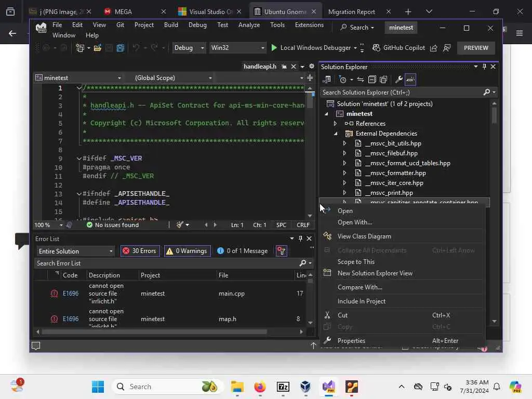Screen dimensions: 532x399
Task: Click the pin icon on the Error List panel
Action: (300, 239)
